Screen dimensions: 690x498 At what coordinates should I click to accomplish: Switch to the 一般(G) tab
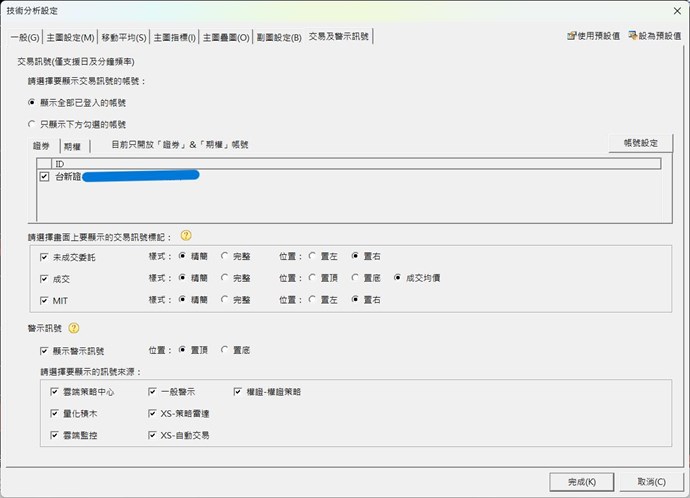pos(24,37)
